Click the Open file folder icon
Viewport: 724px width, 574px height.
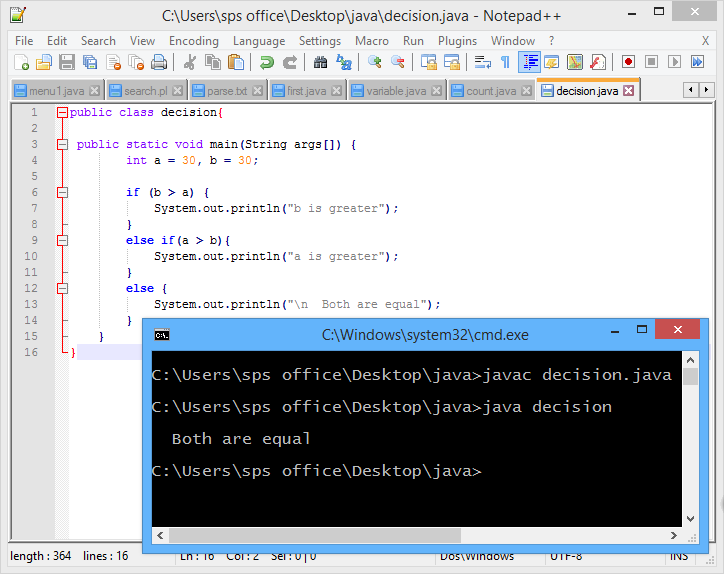44,62
